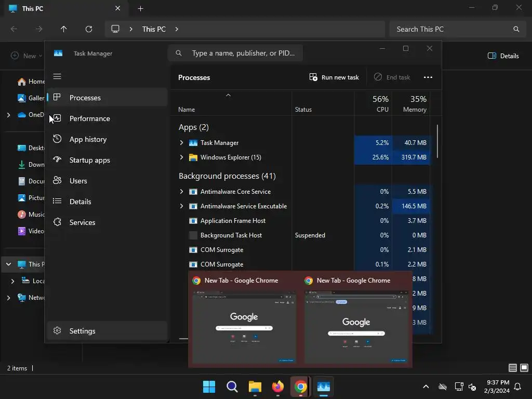Open Downloads folder in Explorer sidebar
The width and height of the screenshot is (532, 399).
point(31,165)
